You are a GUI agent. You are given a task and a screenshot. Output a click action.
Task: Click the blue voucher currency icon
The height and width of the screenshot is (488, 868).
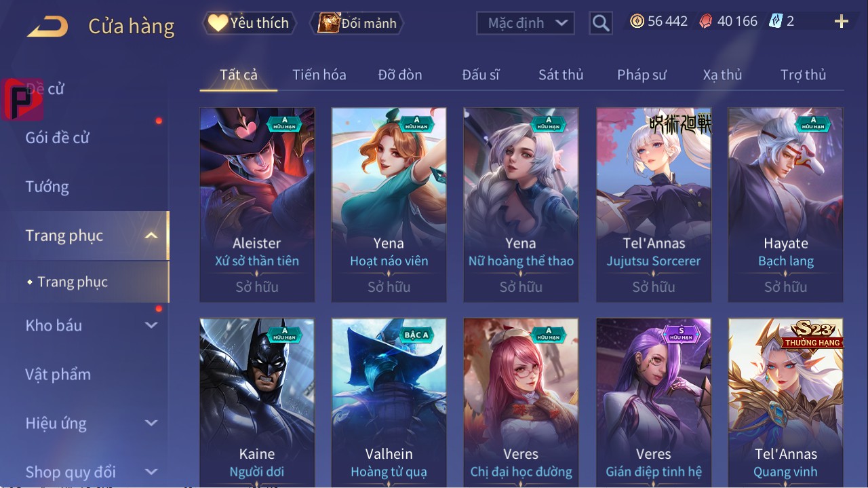click(x=776, y=22)
